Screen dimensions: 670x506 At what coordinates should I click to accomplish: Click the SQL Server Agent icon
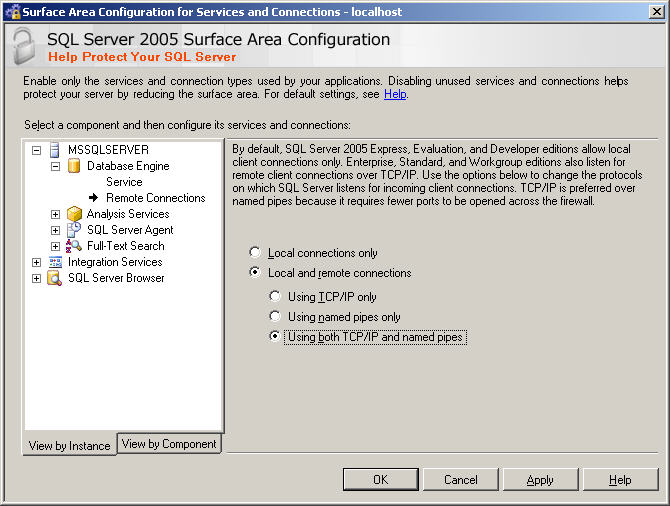74,230
